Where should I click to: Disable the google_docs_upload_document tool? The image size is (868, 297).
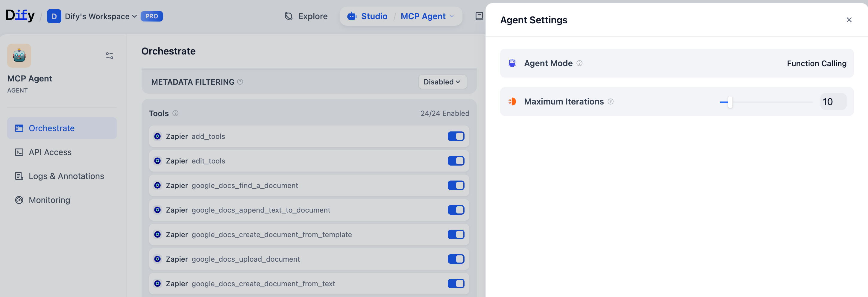pos(456,259)
